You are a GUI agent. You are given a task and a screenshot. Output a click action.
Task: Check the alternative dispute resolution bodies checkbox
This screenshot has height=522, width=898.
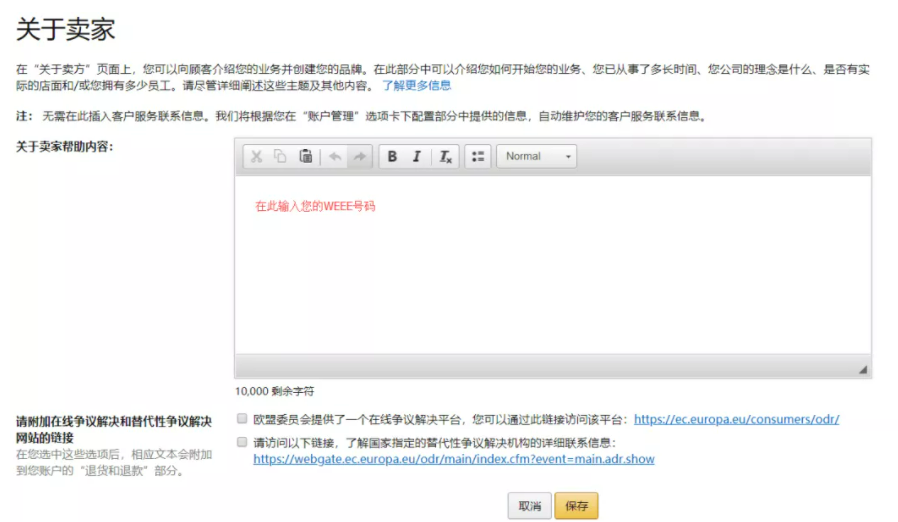242,442
